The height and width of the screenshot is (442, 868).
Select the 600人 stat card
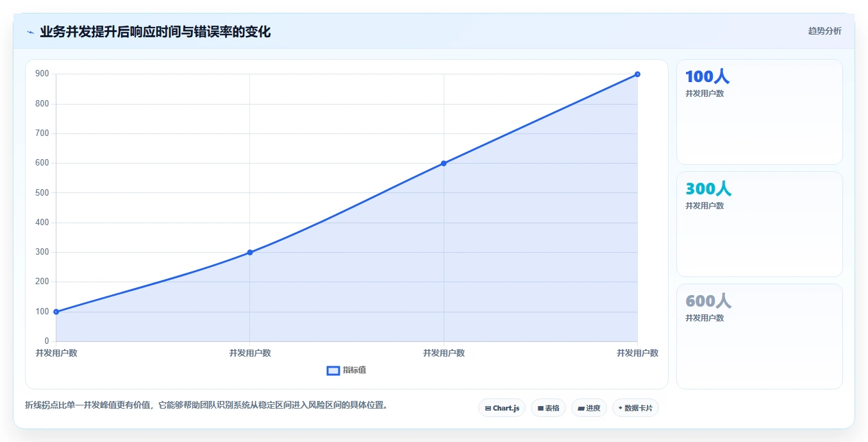[760, 337]
